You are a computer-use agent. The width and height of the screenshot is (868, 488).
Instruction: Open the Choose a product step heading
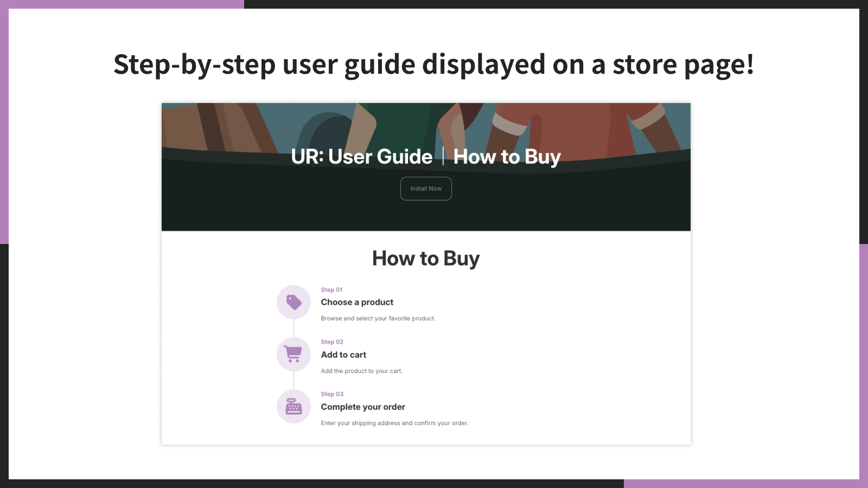coord(357,302)
